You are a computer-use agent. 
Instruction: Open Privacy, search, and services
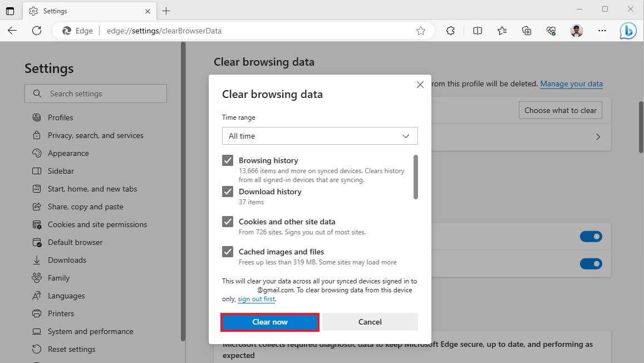[x=95, y=135]
